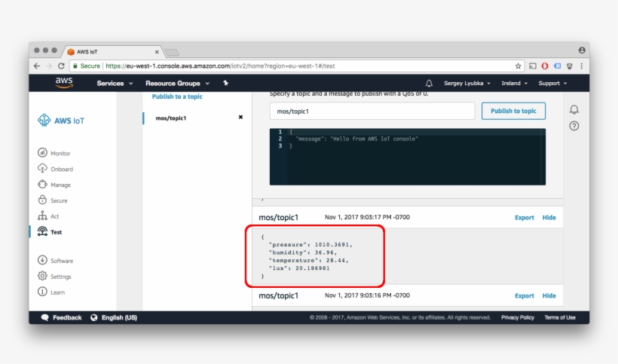Hide the 9:03:17 PM message

[549, 218]
